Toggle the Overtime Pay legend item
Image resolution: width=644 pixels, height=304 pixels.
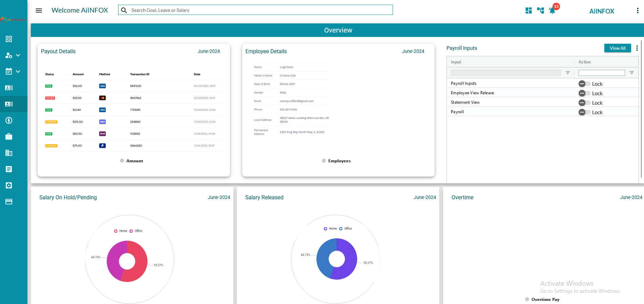pos(542,300)
